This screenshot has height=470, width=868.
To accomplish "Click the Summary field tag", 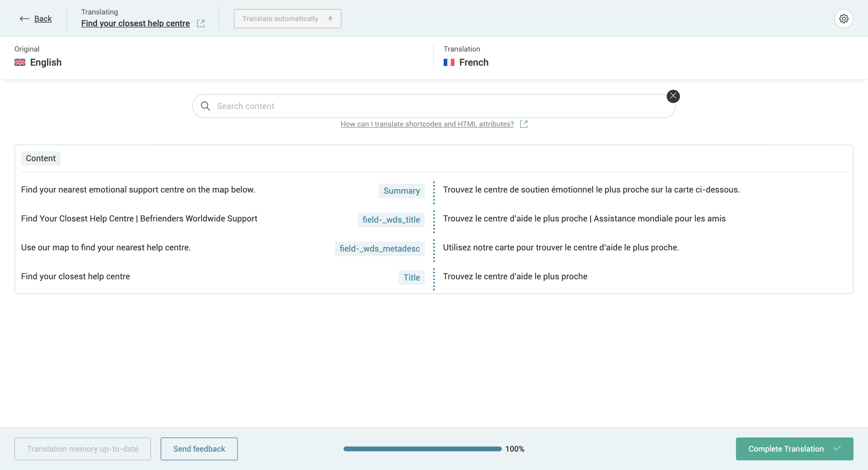I will pos(401,191).
